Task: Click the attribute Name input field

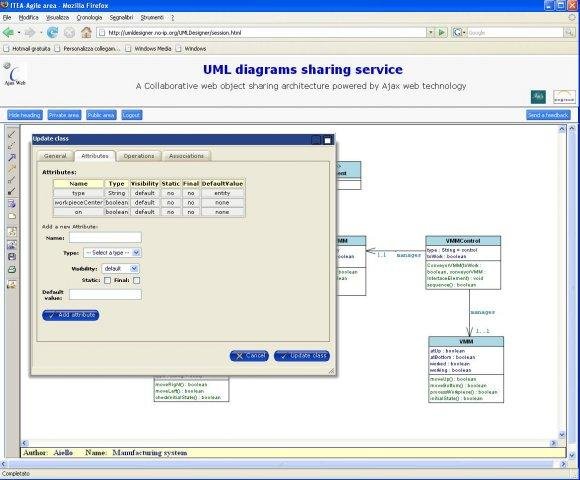Action: [105, 237]
